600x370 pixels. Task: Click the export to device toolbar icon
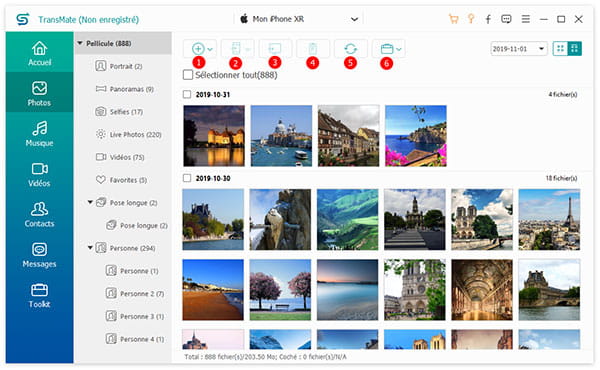236,49
